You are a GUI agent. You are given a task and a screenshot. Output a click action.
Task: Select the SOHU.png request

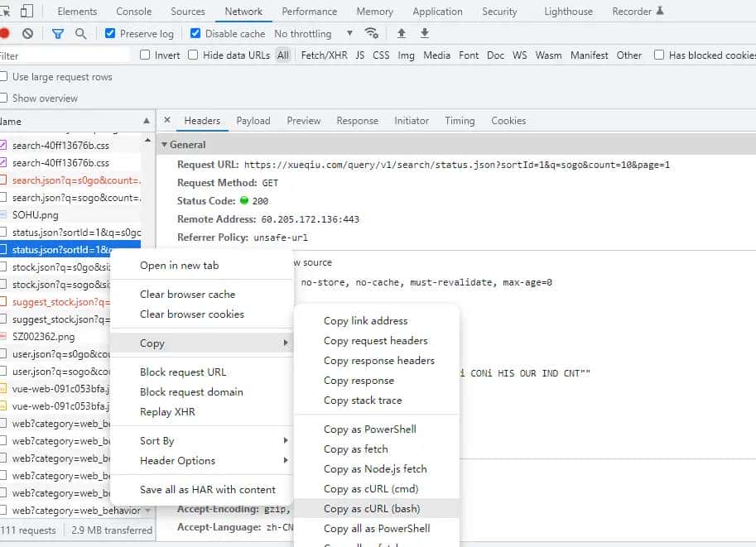click(36, 215)
